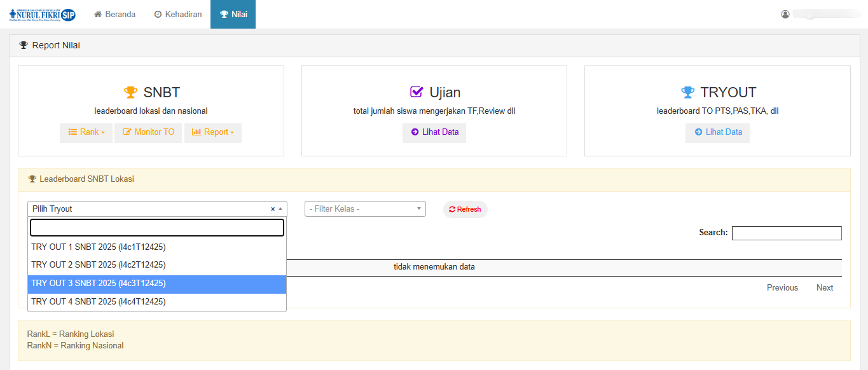This screenshot has width=868, height=370.
Task: Click the trophy icon beside Report Nilai
Action: (24, 45)
